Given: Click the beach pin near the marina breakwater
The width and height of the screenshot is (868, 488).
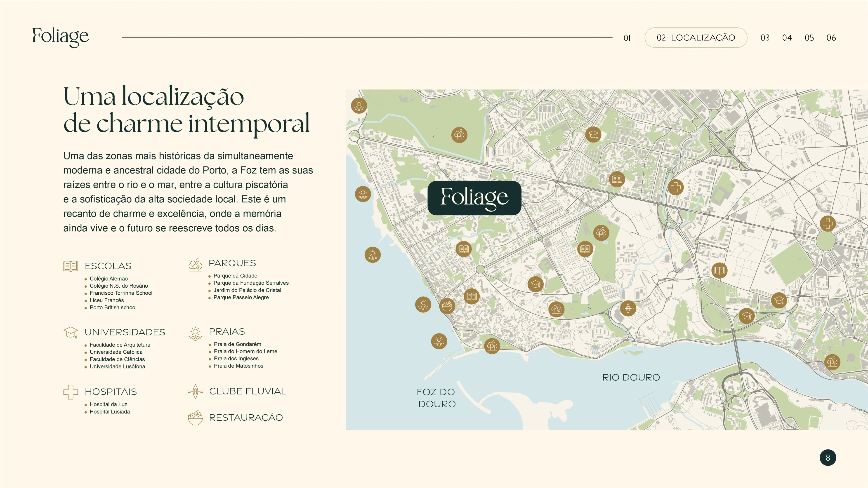Looking at the screenshot, I should 439,342.
